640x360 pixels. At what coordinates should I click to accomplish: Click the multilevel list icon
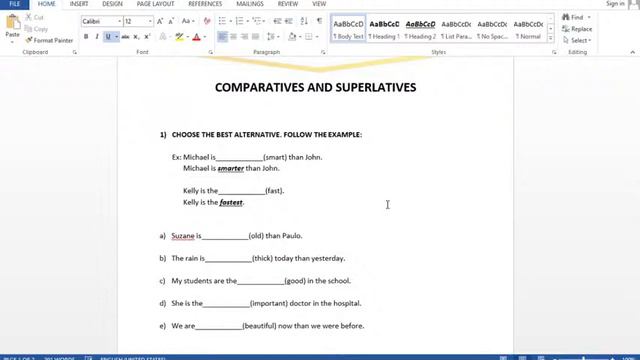point(256,21)
